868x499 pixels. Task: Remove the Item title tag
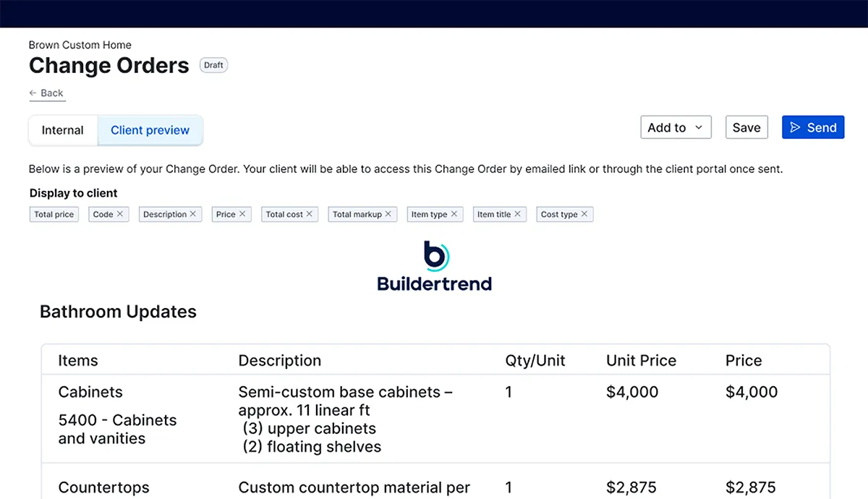518,214
